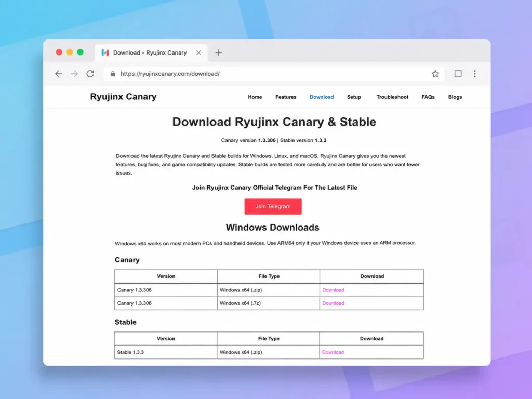The width and height of the screenshot is (532, 399).
Task: Open the Features nav item
Action: pos(286,97)
